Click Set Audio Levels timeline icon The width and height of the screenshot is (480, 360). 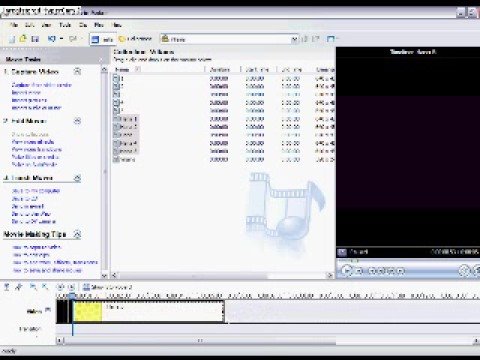tap(7, 287)
